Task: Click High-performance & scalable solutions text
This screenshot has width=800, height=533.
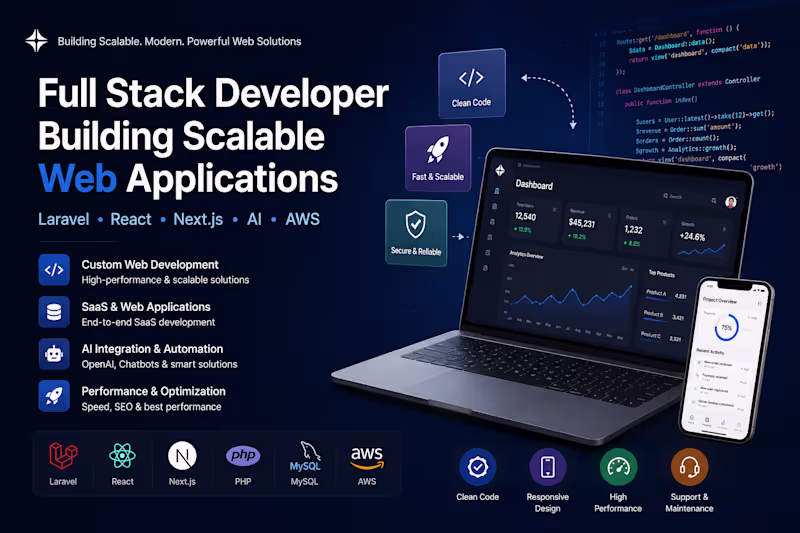Action: tap(165, 280)
